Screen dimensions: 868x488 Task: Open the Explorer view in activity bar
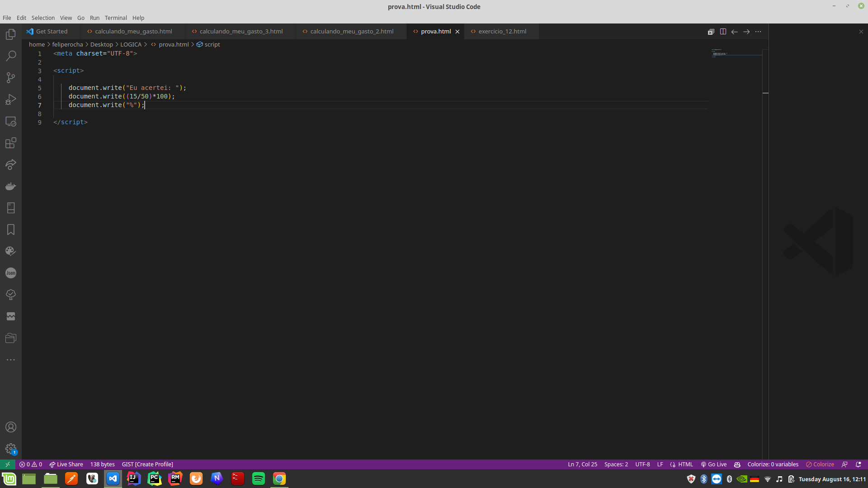pyautogui.click(x=11, y=34)
